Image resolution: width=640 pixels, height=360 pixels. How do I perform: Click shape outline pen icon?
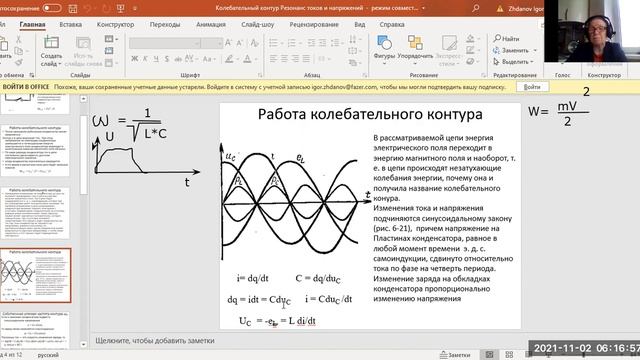pos(471,50)
